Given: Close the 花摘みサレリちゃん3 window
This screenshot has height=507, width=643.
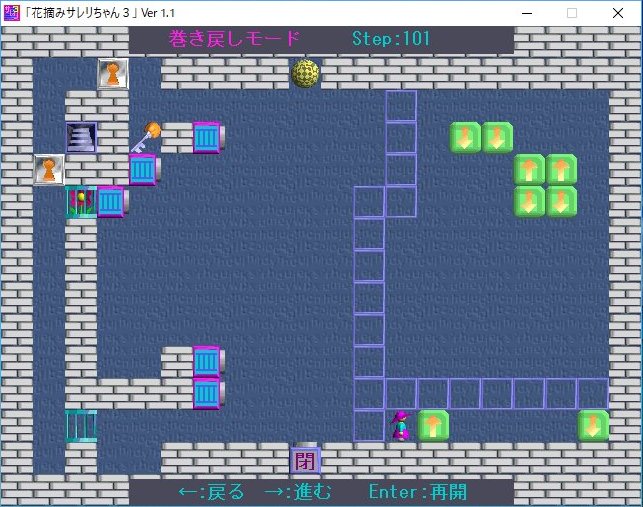Looking at the screenshot, I should click(619, 13).
